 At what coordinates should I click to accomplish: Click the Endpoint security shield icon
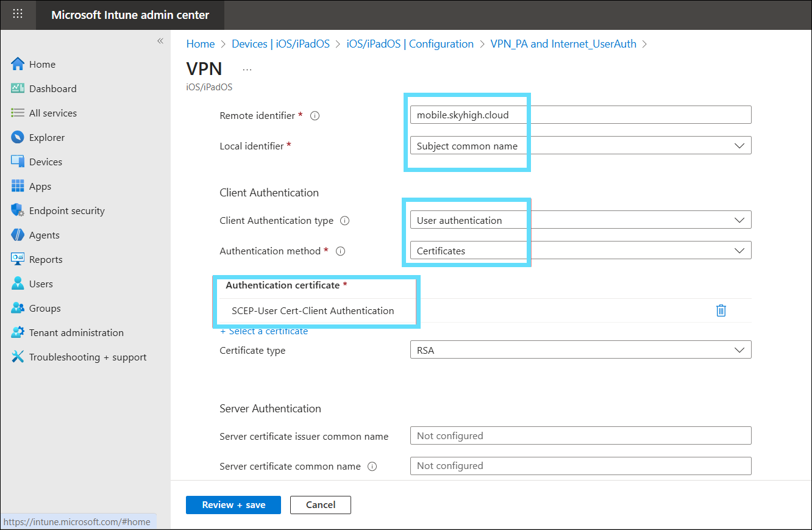(x=18, y=210)
